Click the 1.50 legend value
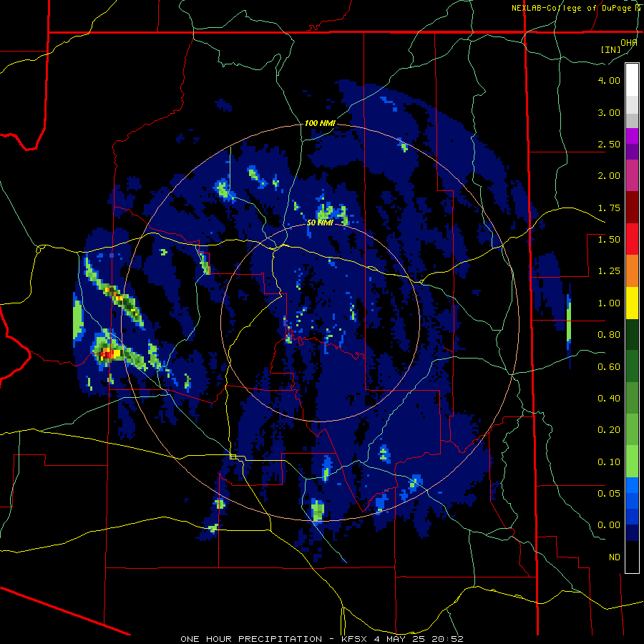 click(x=609, y=240)
